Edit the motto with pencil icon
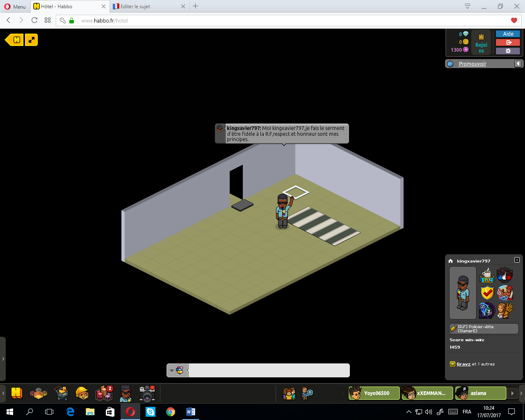Screen dimensions: 525x420 [x=453, y=329]
